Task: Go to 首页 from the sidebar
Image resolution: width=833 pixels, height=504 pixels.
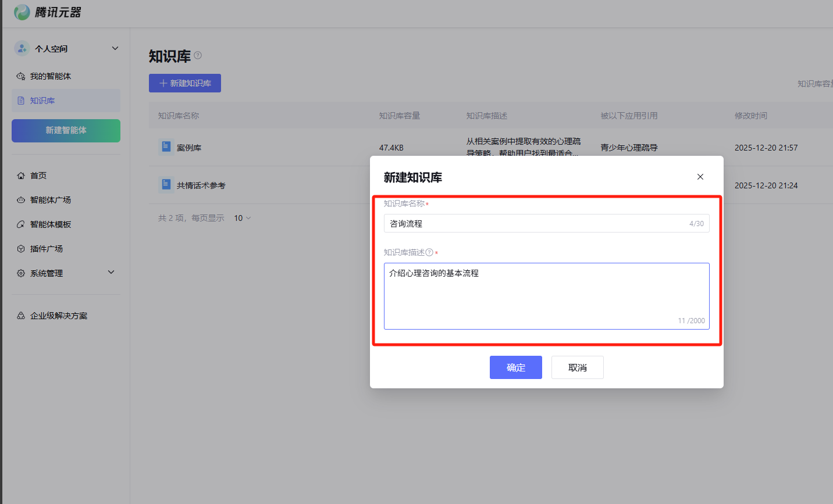Action: coord(38,176)
